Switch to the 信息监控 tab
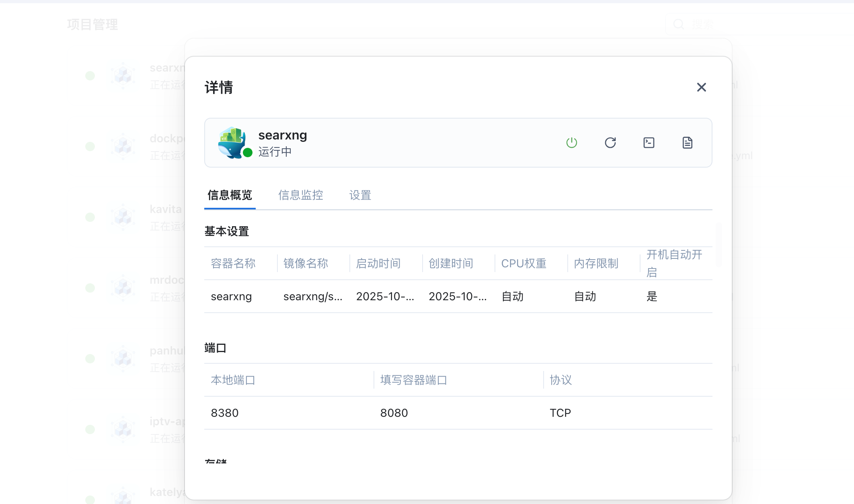 [x=300, y=195]
